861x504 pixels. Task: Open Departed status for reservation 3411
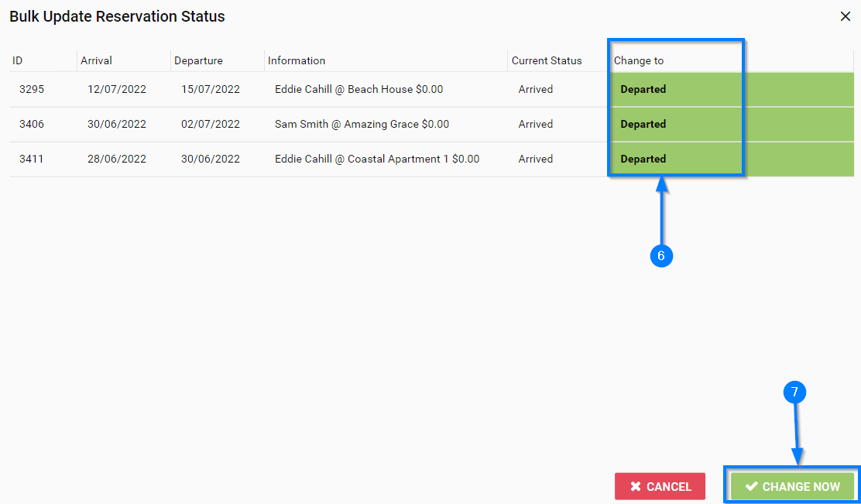(x=643, y=159)
